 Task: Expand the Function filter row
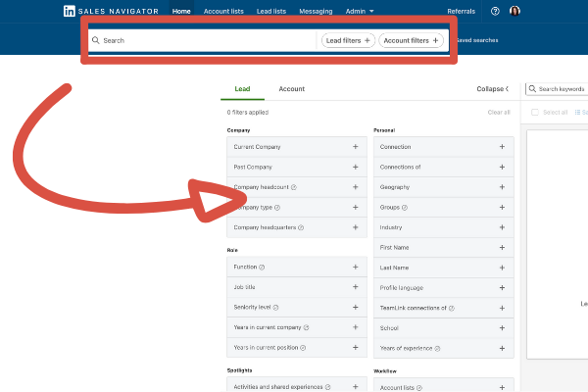(297, 268)
